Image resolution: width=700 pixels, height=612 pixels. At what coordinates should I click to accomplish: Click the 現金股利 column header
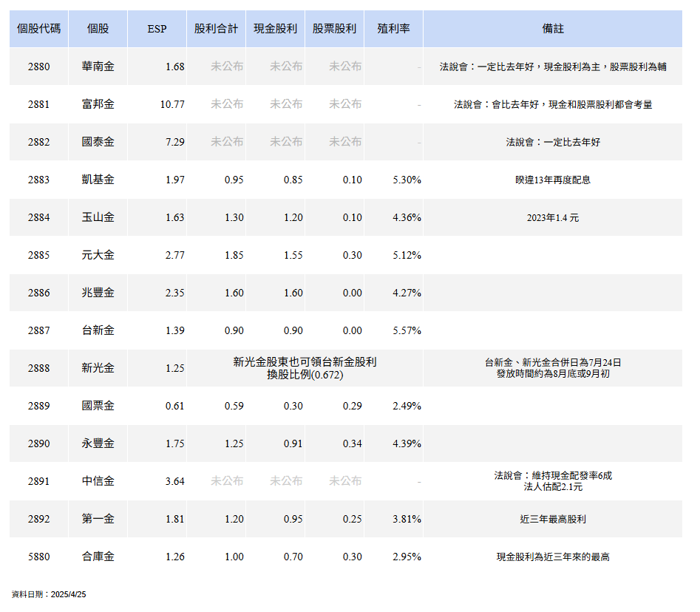coord(276,29)
